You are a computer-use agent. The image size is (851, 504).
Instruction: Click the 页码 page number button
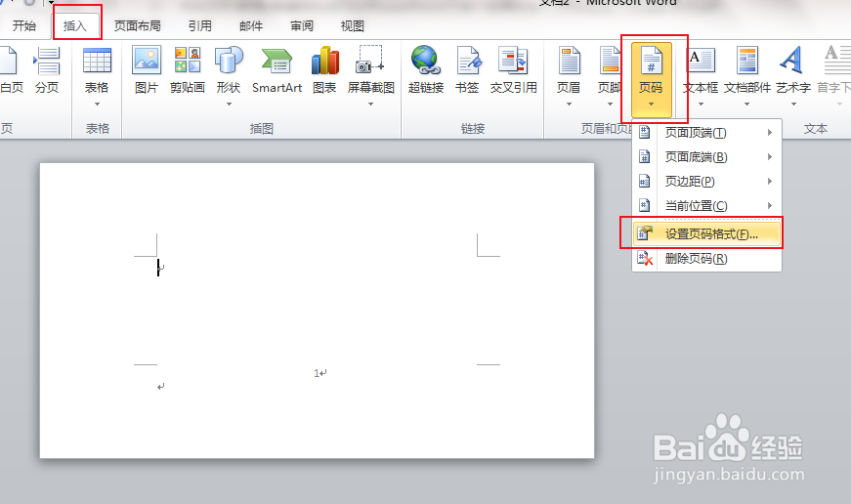[x=652, y=79]
